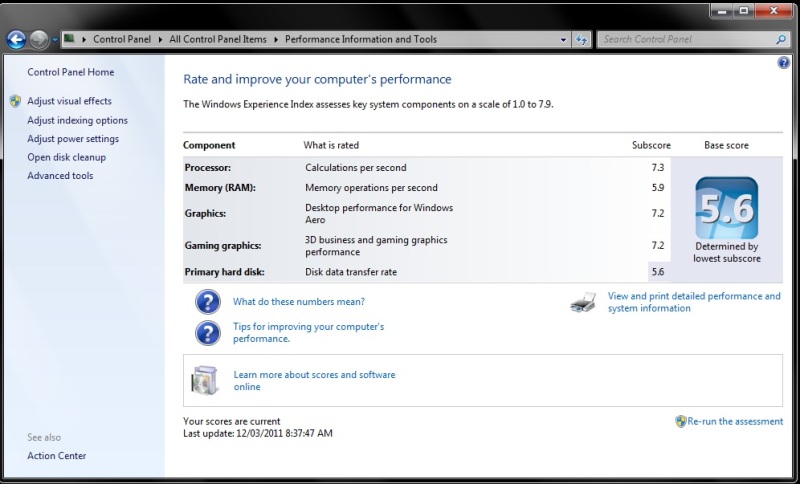
Task: Open the address bar history dropdown arrow
Action: (564, 39)
